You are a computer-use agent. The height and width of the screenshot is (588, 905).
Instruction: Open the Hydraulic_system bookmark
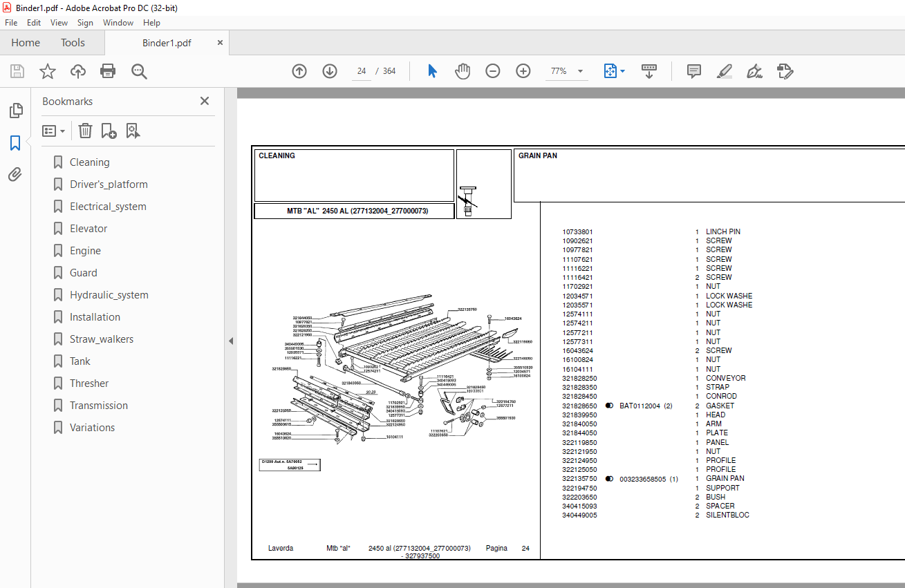pos(109,295)
